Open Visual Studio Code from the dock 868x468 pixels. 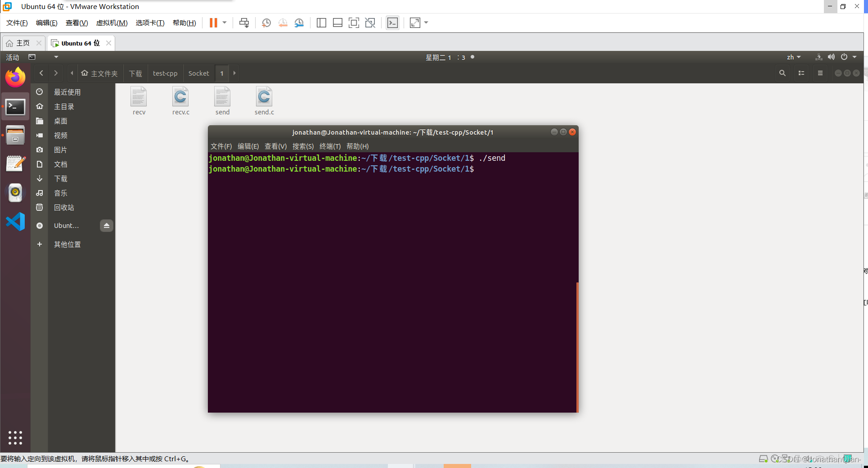[15, 222]
